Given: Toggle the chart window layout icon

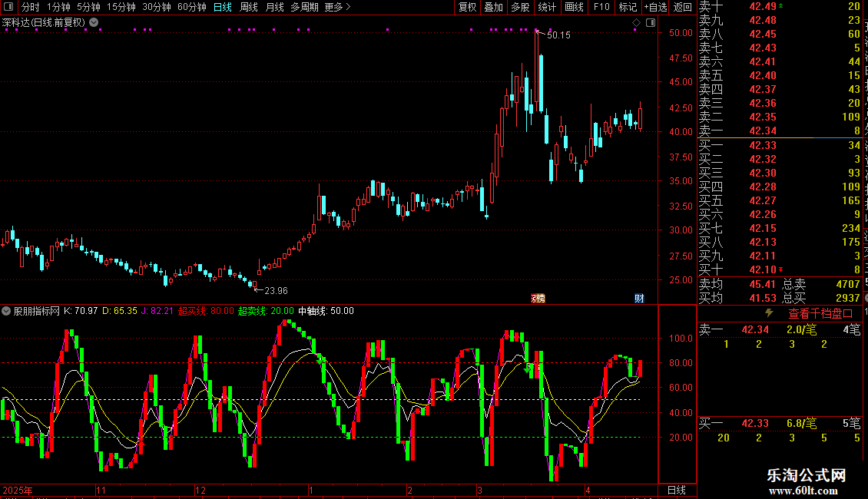Looking at the screenshot, I should tap(651, 23).
